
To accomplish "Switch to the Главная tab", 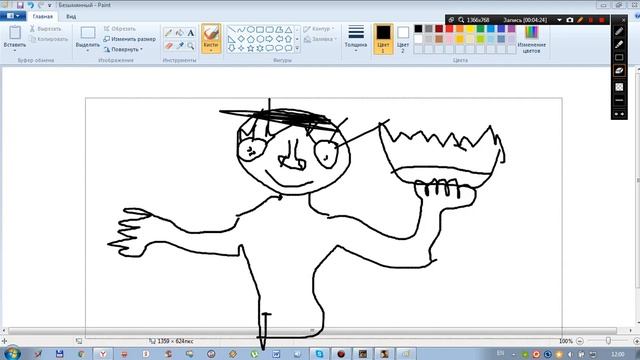I will (x=42, y=16).
